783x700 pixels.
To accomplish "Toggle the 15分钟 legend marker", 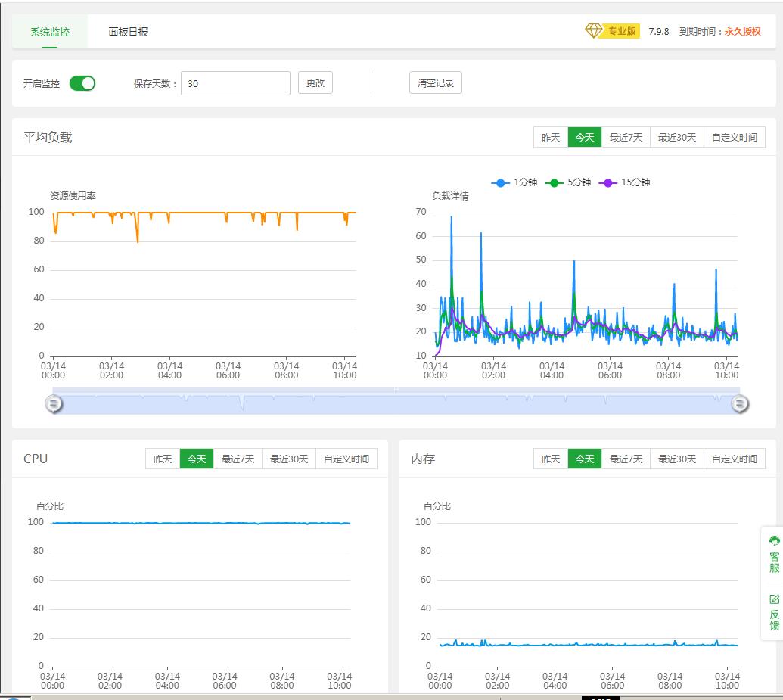I will pos(607,183).
